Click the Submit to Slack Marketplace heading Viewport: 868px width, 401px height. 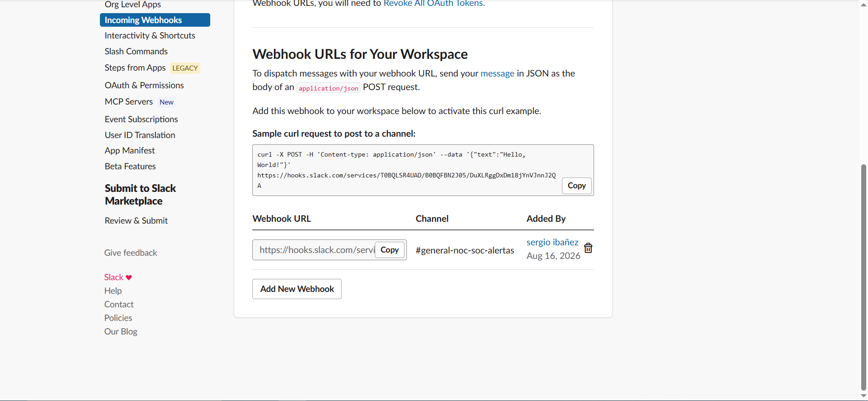tap(140, 195)
